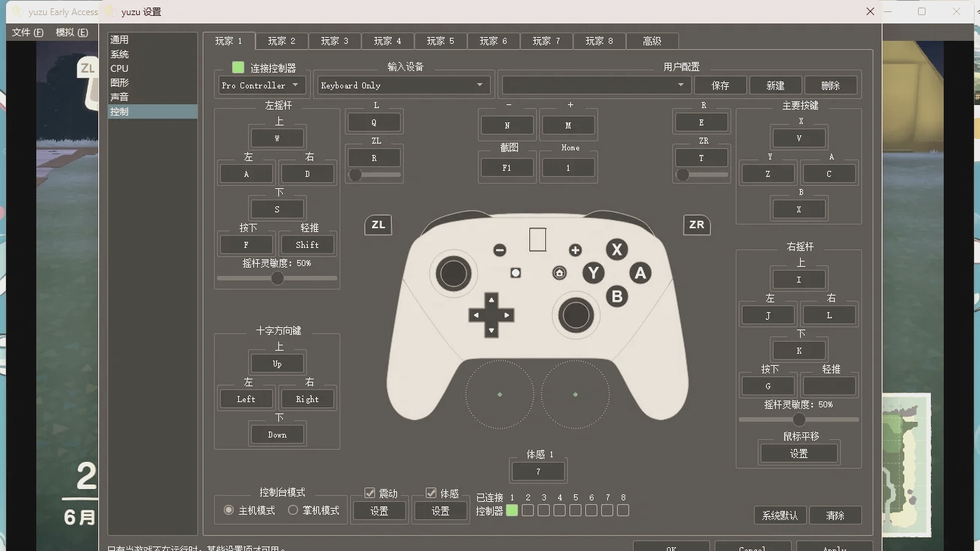980x551 pixels.
Task: Click the ZL icon beside the controller image
Action: click(x=378, y=224)
